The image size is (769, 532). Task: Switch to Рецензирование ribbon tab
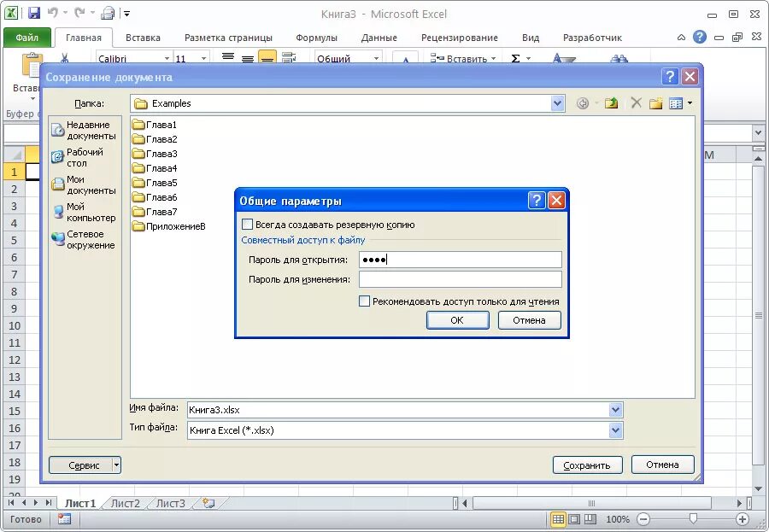460,38
